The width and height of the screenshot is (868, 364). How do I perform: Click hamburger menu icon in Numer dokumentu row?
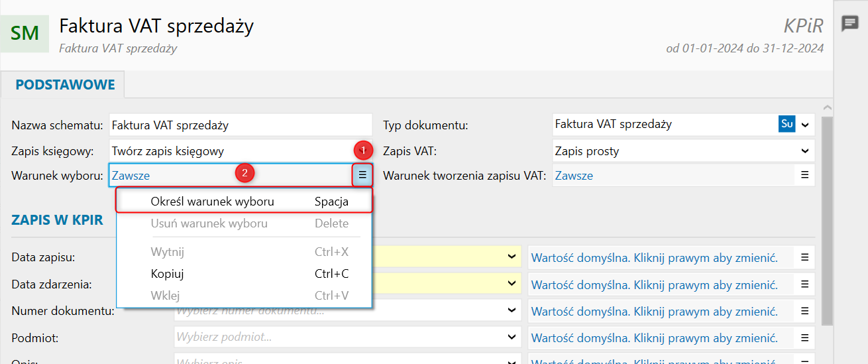tap(804, 310)
